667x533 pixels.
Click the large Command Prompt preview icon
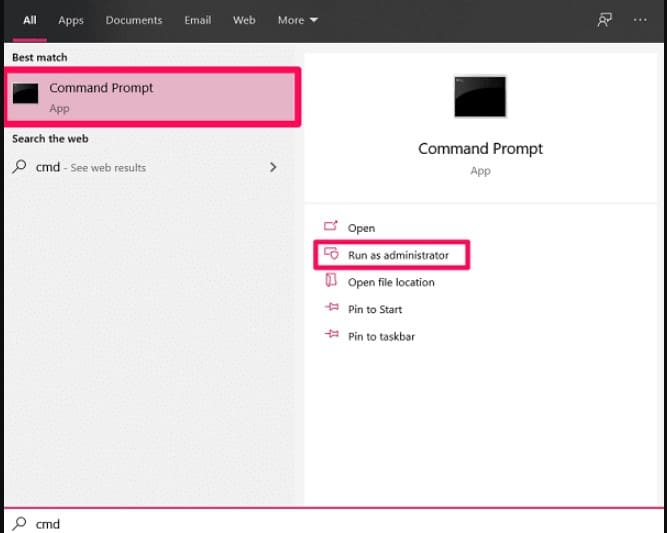point(480,97)
